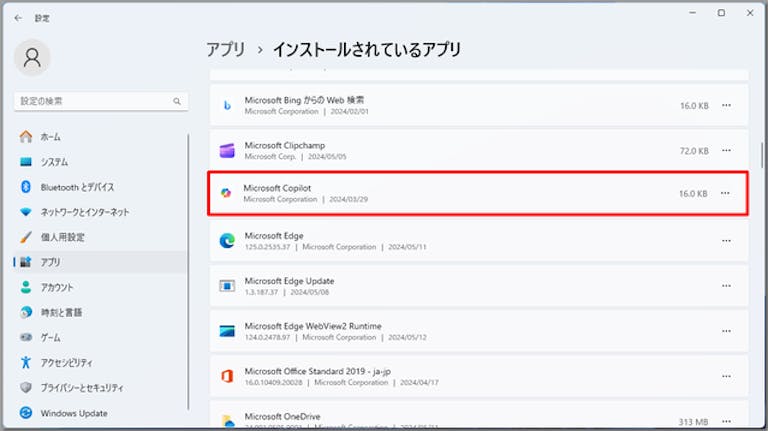Click the user account avatar icon

(32, 58)
